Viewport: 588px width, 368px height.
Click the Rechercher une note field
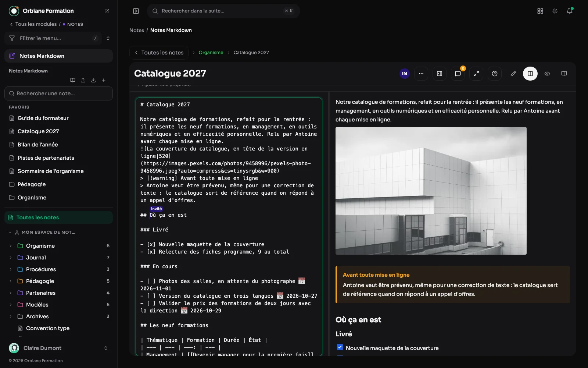59,93
